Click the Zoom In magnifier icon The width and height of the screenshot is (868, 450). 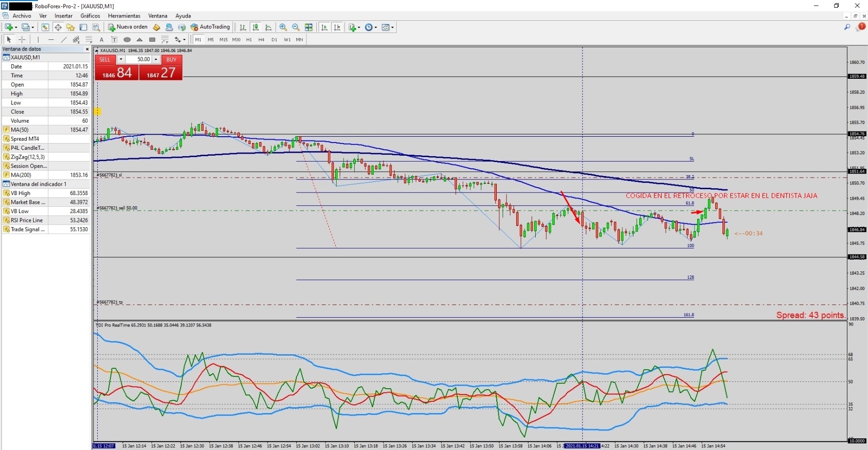(283, 27)
